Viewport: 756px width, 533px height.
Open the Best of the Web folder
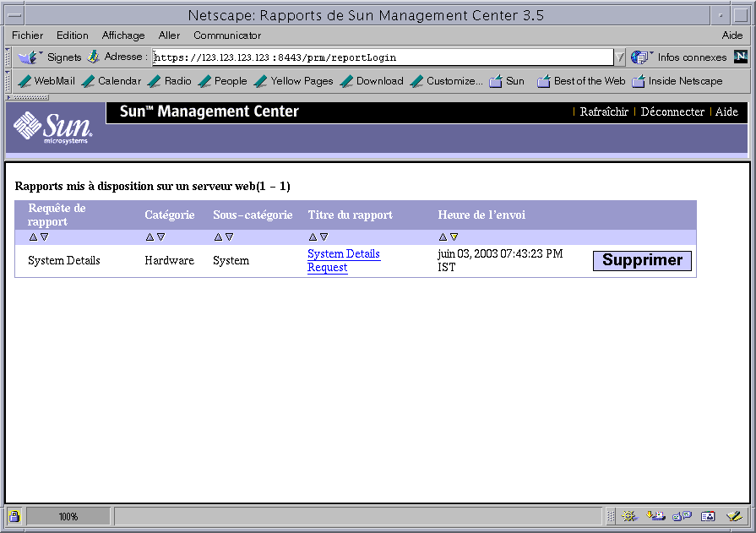tap(581, 81)
